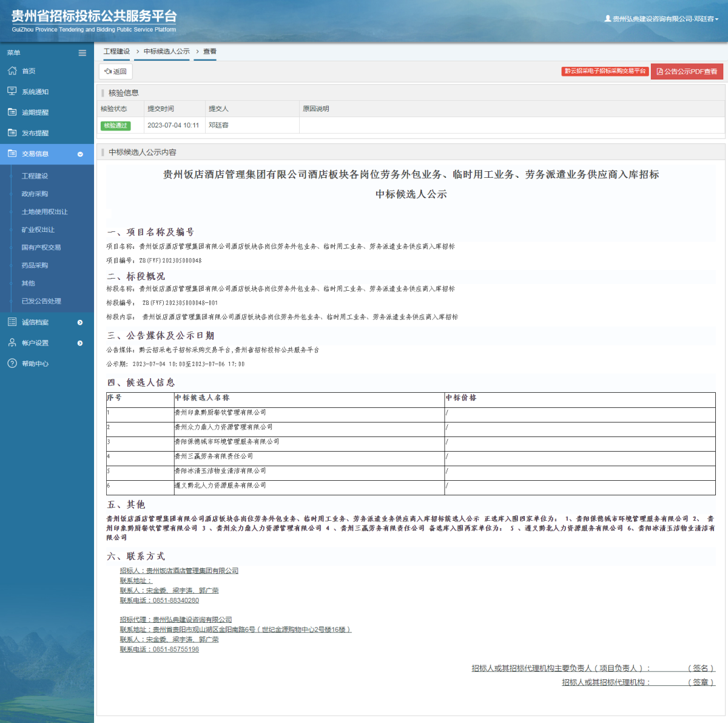Select 政府采购 submenu item
The width and height of the screenshot is (728, 723).
(35, 194)
